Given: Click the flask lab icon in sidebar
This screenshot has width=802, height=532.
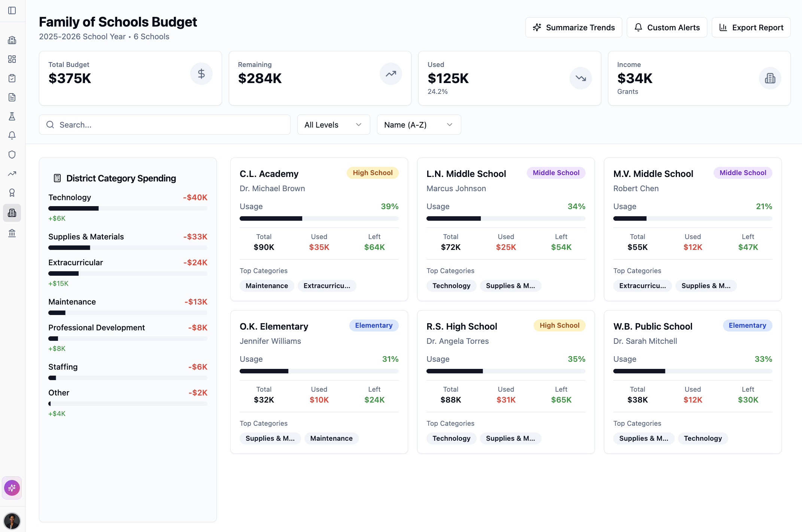Looking at the screenshot, I should point(12,116).
